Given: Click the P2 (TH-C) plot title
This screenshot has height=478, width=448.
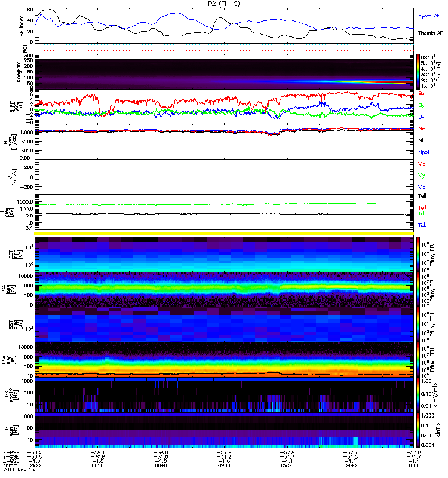Looking at the screenshot, I should coord(223,4).
